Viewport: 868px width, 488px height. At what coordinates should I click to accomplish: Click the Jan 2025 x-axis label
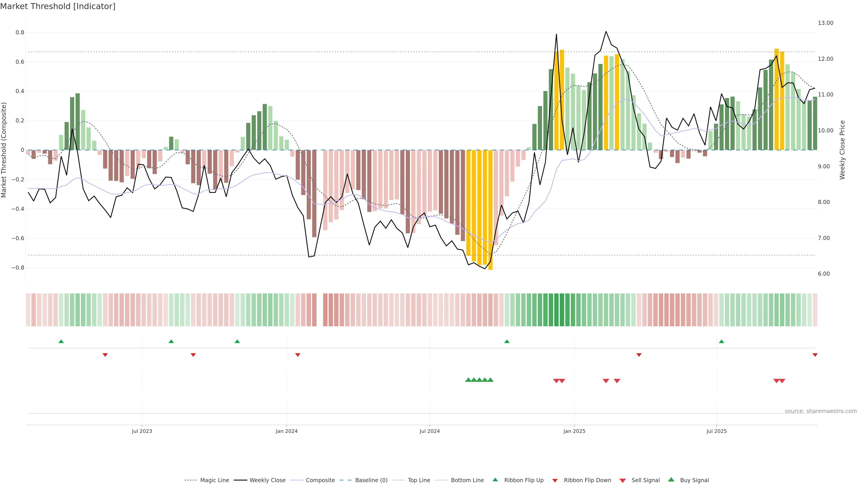point(574,431)
